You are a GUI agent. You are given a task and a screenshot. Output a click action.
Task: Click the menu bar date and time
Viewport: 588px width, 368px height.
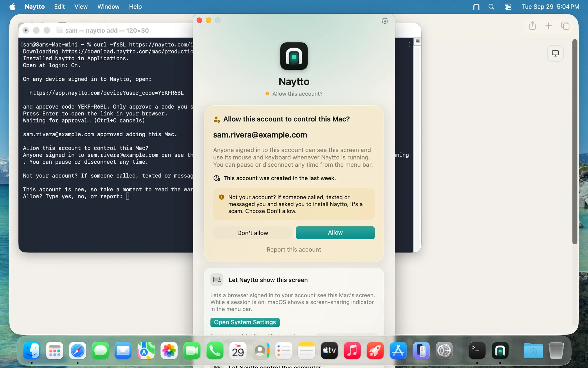pyautogui.click(x=550, y=7)
